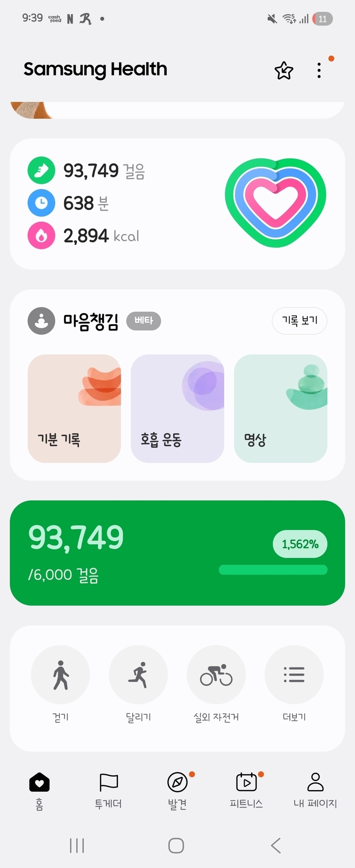The height and width of the screenshot is (868, 355).
Task: Open the heart-shaped daily activity ring
Action: (275, 203)
